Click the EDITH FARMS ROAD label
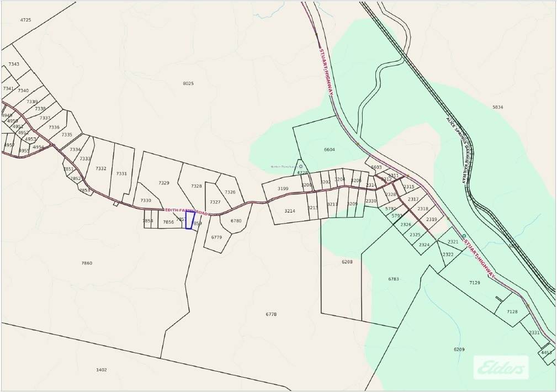 pos(186,212)
